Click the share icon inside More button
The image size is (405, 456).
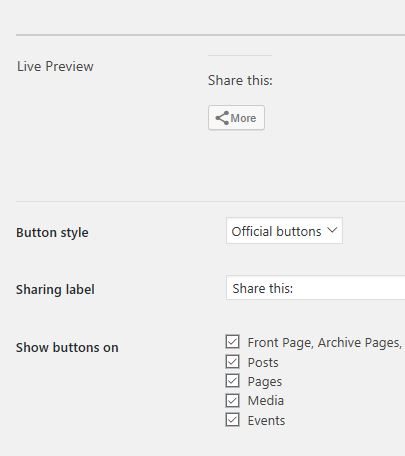pyautogui.click(x=222, y=118)
